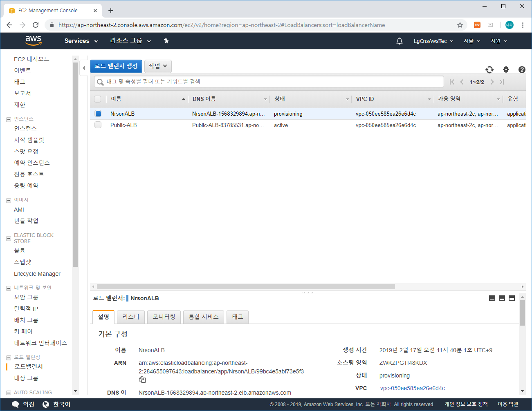Select the EC2 Management Console browser tab
Screen dimensions: 532x411
(x=52, y=11)
